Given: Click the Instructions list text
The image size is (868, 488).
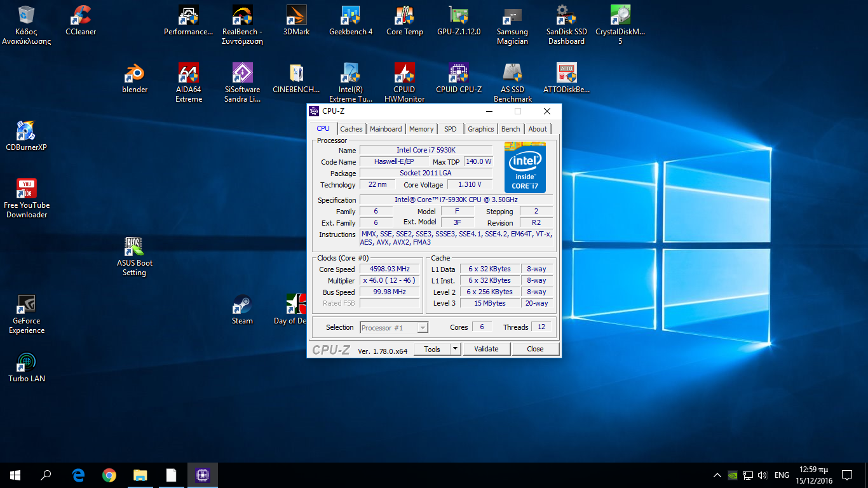Looking at the screenshot, I should click(x=456, y=238).
